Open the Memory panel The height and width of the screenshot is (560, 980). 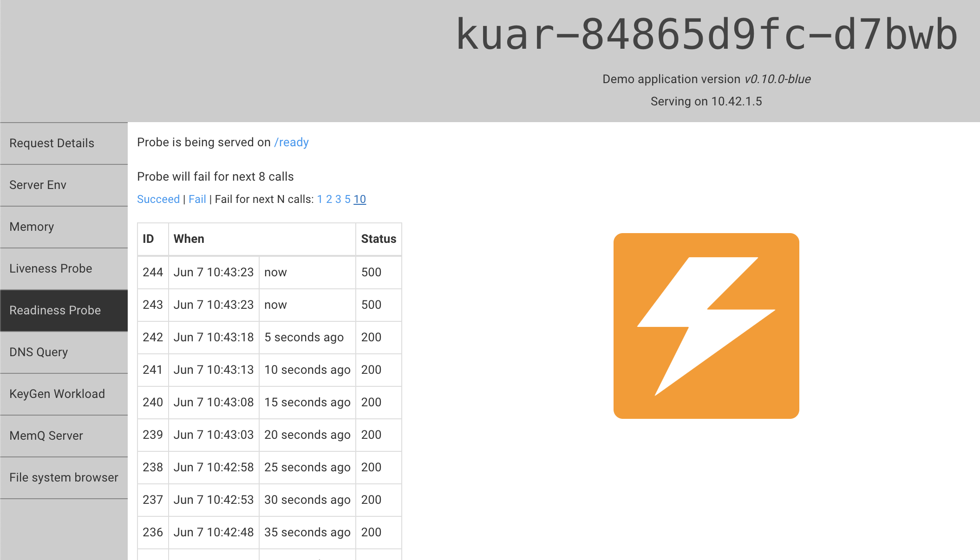(31, 227)
